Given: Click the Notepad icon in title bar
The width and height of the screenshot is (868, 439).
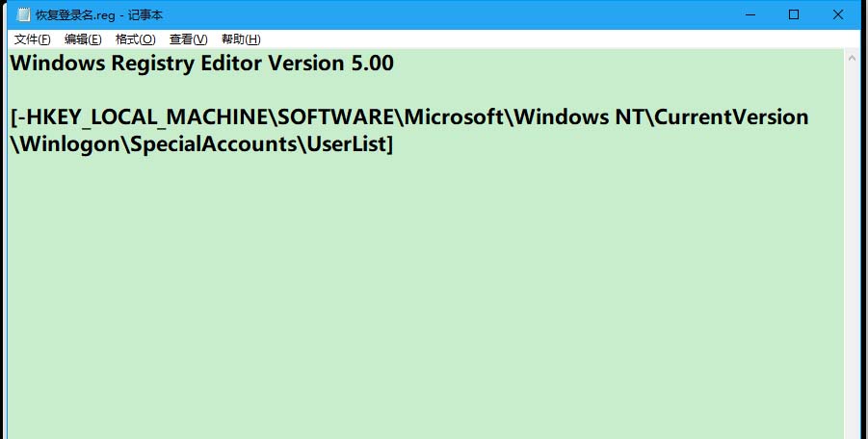Looking at the screenshot, I should click(x=23, y=14).
